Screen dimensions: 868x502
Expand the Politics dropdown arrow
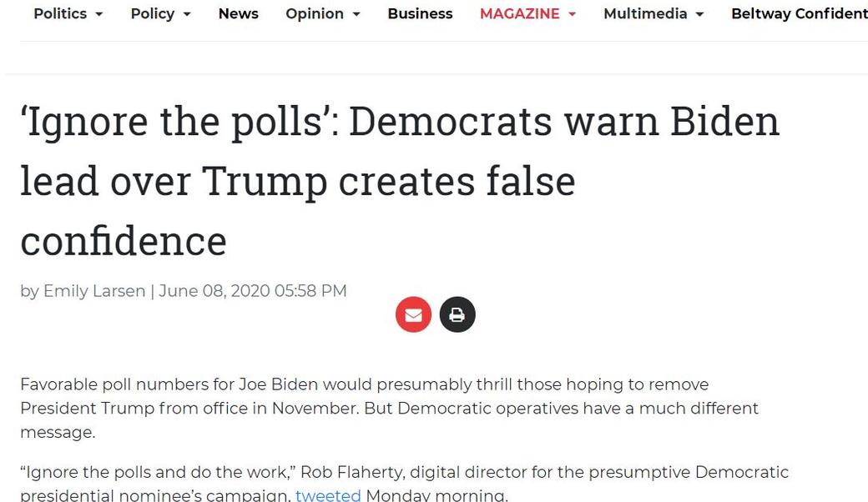[x=100, y=14]
